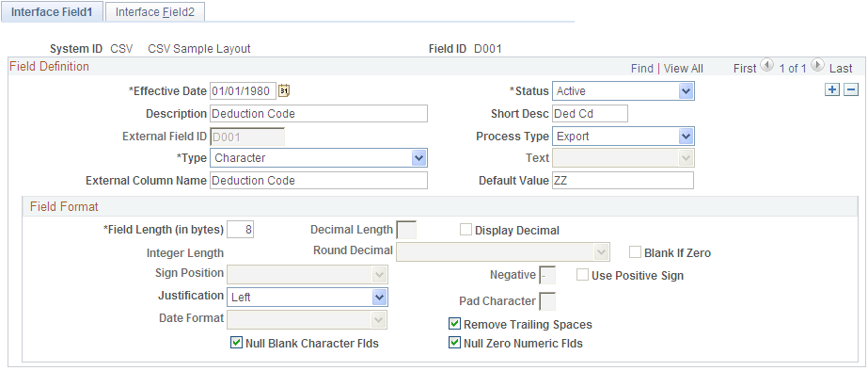
Task: Toggle the Blank If Zero checkbox
Action: pyautogui.click(x=636, y=252)
